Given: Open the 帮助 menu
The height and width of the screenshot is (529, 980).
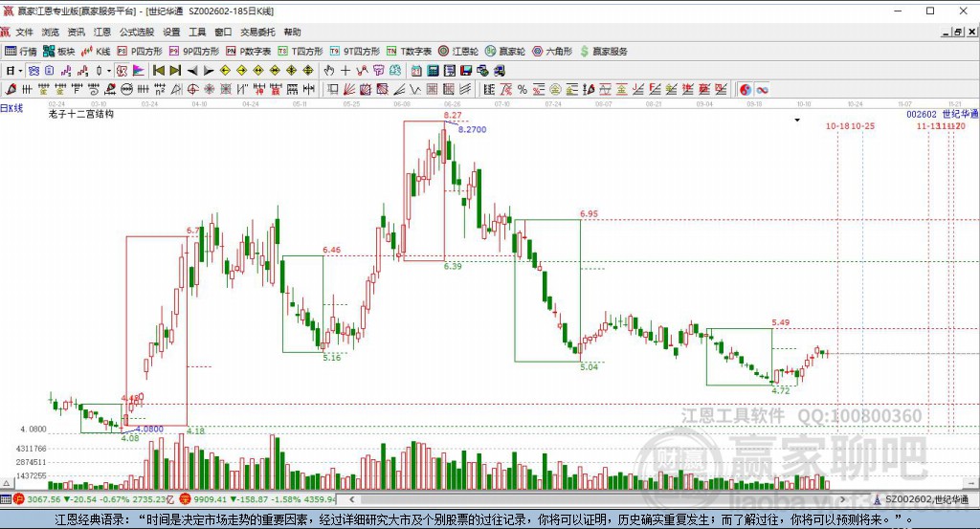Looking at the screenshot, I should click(292, 32).
